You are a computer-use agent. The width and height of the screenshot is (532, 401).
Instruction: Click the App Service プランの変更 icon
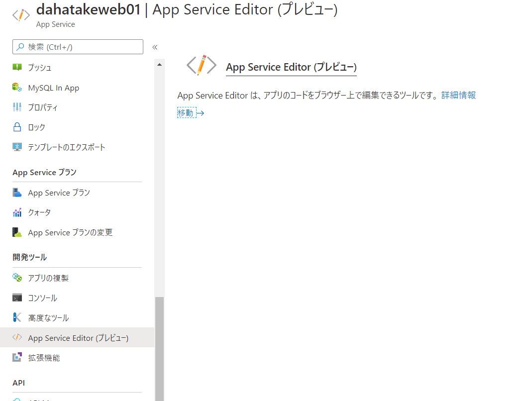tap(17, 232)
